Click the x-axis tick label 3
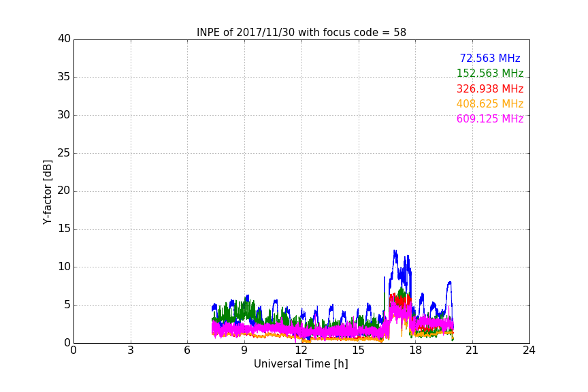 131,350
